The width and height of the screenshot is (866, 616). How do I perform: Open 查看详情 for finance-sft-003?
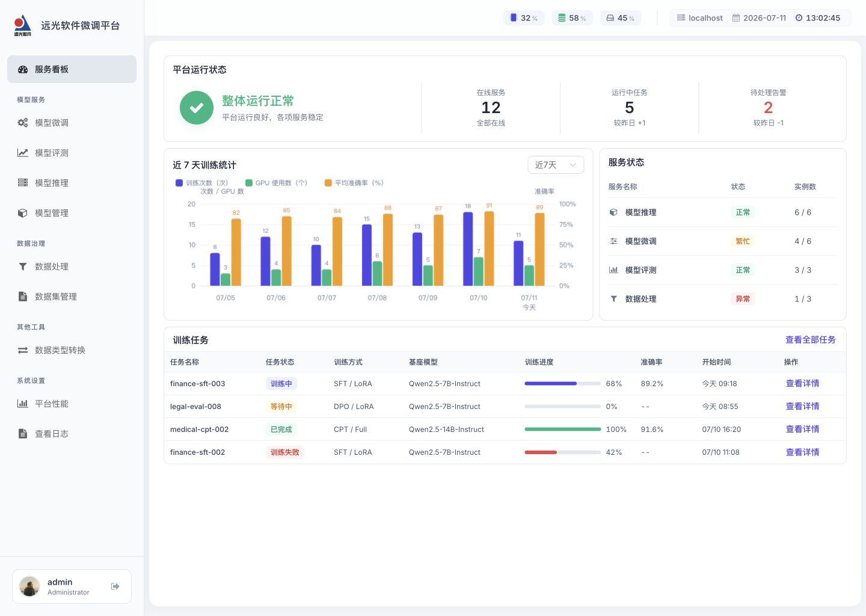pos(802,383)
